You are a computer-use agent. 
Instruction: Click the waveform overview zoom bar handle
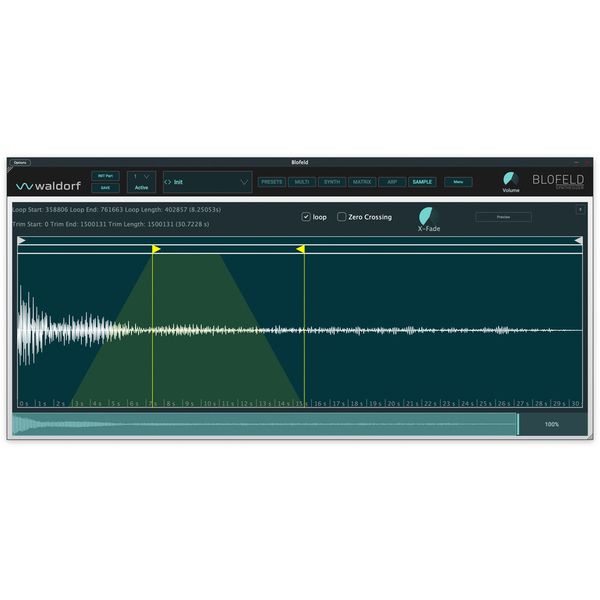point(518,424)
